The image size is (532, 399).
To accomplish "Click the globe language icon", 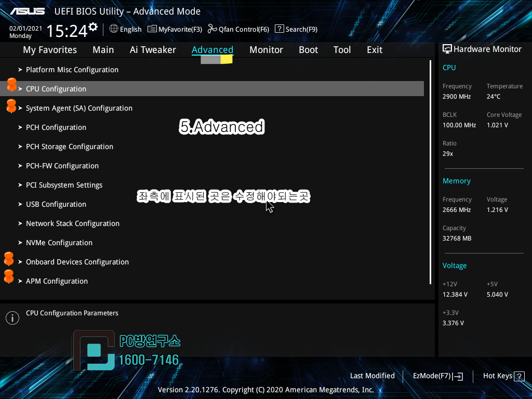I will [114, 29].
